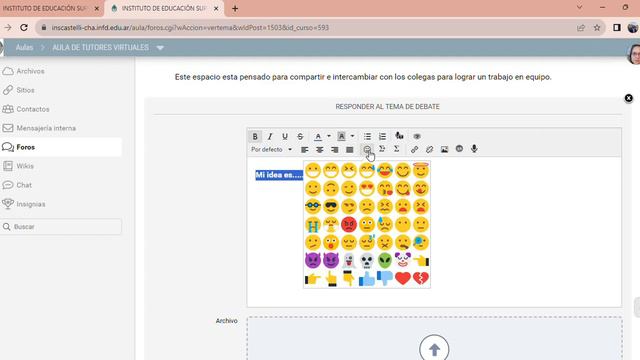Apply the current text font color

[318, 136]
